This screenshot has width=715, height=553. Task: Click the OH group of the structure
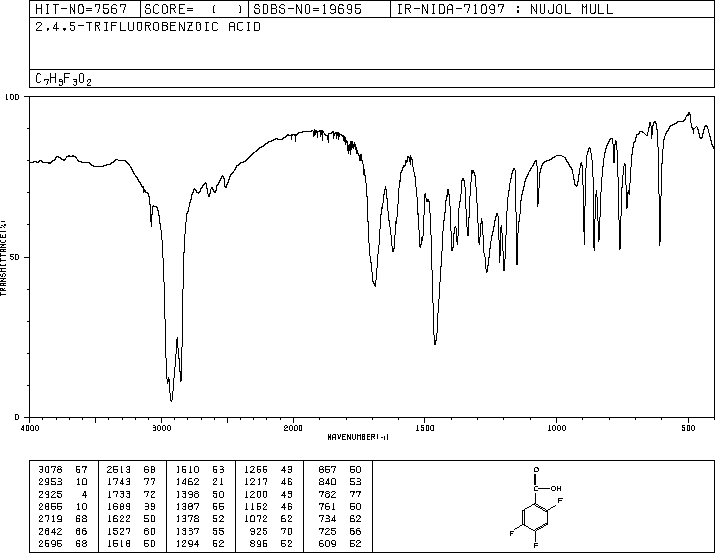tap(555, 488)
